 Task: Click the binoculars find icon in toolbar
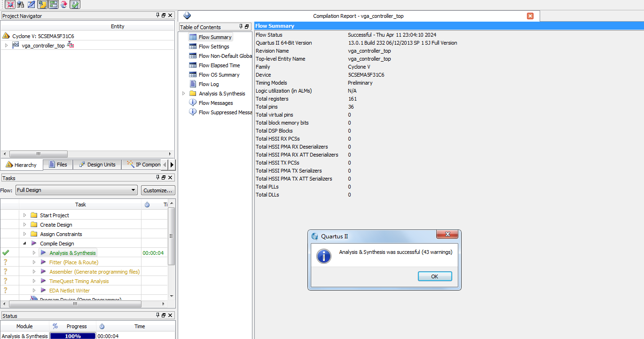tap(20, 5)
